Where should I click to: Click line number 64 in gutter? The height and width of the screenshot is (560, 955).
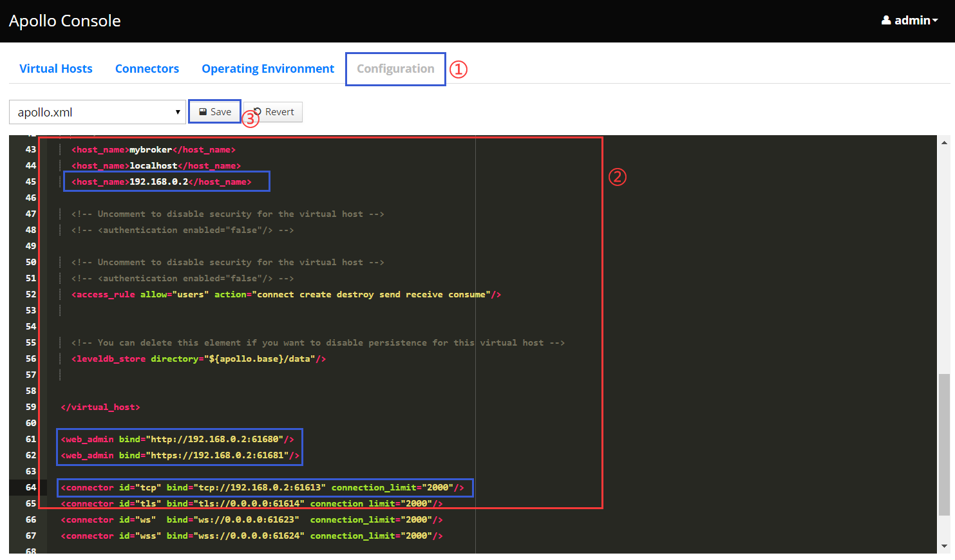31,487
